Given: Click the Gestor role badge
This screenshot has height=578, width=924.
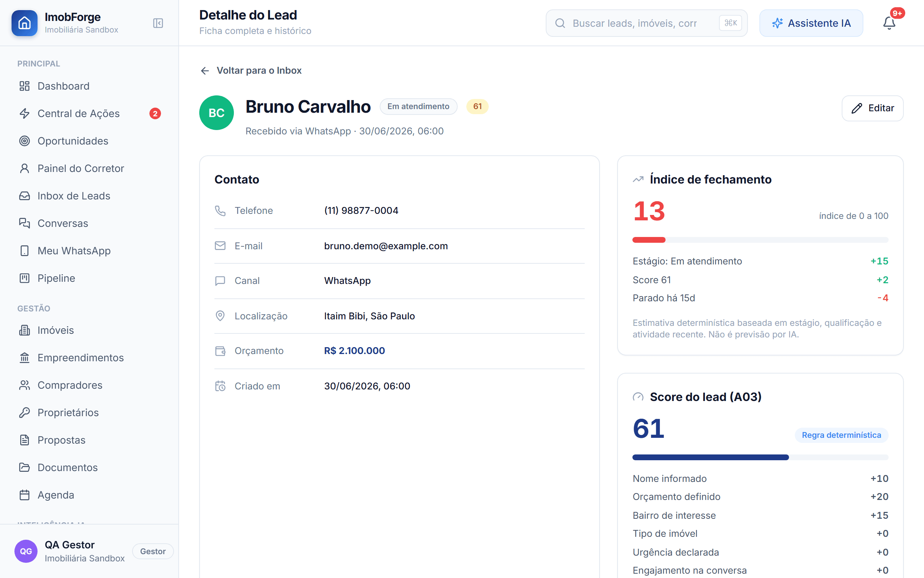Looking at the screenshot, I should (x=153, y=551).
